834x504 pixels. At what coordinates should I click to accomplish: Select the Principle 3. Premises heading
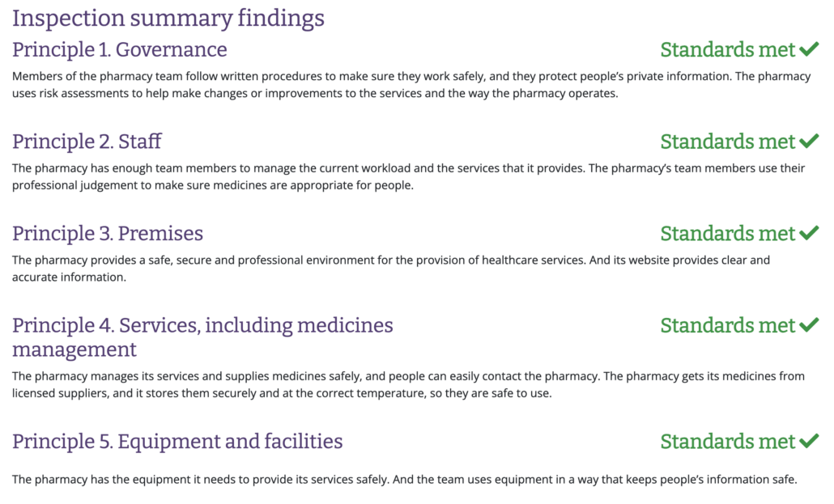click(x=108, y=233)
